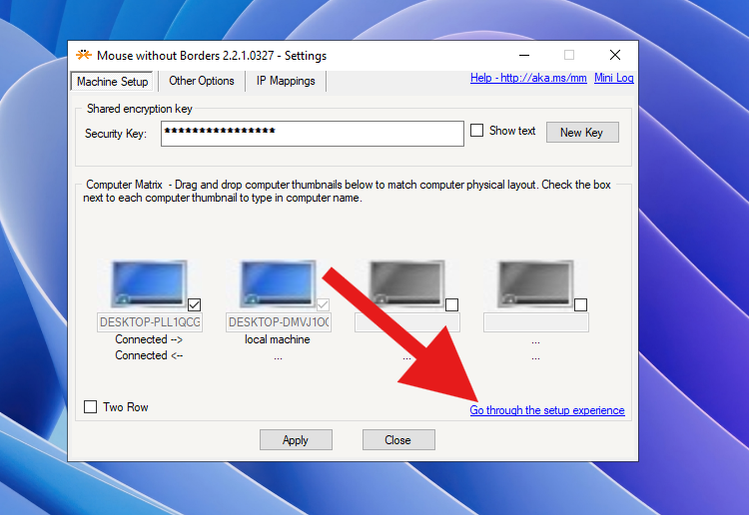The image size is (749, 515).
Task: Open the Help aka.ms/mm link
Action: coord(528,78)
